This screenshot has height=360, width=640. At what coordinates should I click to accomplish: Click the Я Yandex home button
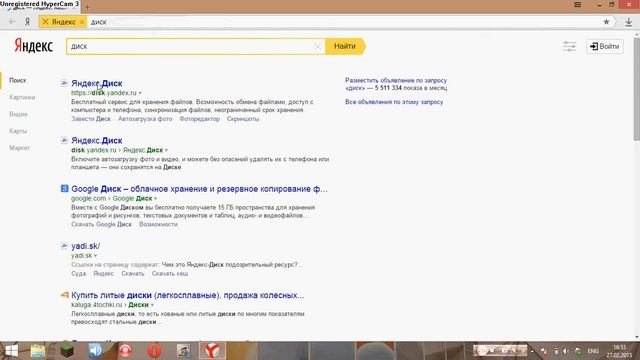[x=27, y=22]
